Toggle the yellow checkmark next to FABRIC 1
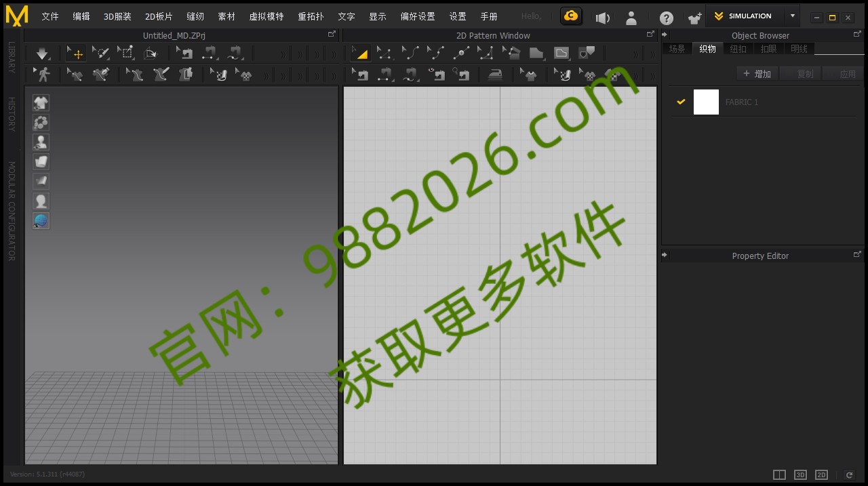This screenshot has height=486, width=868. point(681,102)
